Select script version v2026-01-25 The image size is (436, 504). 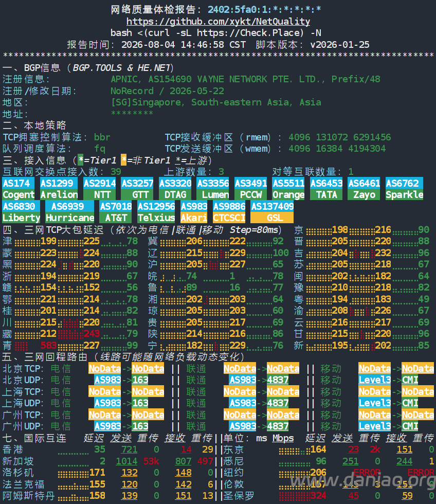(x=340, y=44)
